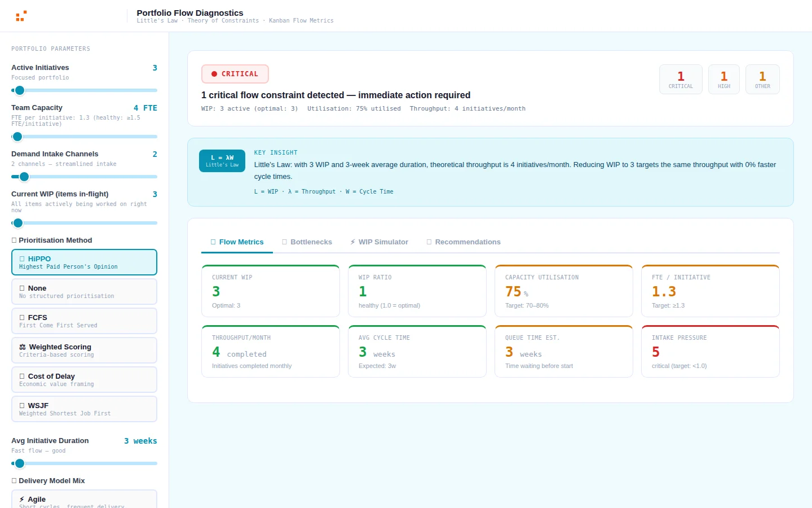The image size is (812, 508).
Task: Click the CRITICAL status badge
Action: pos(235,73)
